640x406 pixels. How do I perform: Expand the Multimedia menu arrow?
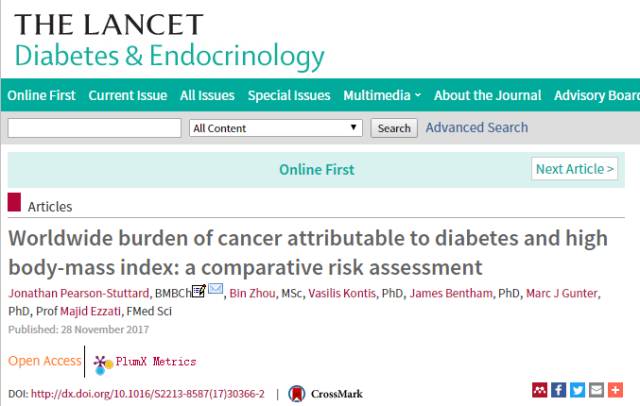(418, 95)
